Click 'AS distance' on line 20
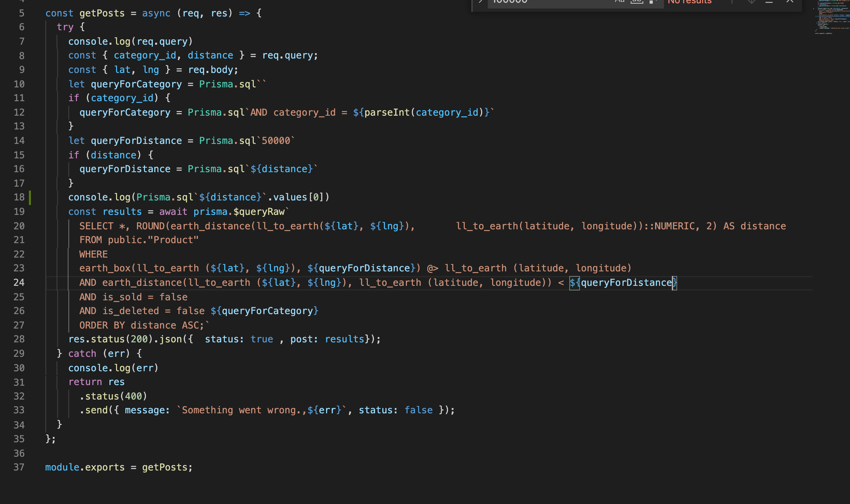The height and width of the screenshot is (504, 850). tap(755, 226)
